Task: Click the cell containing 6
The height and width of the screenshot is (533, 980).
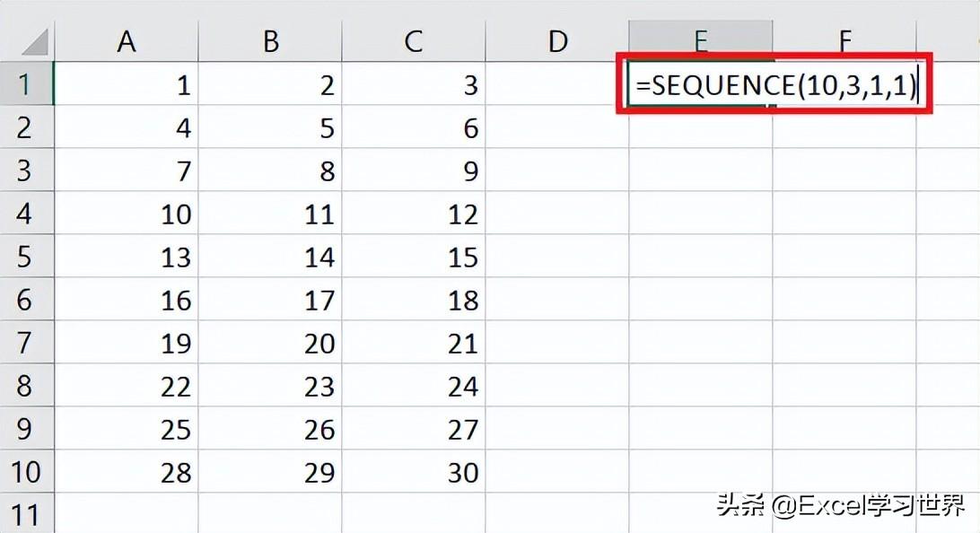Action: point(414,127)
